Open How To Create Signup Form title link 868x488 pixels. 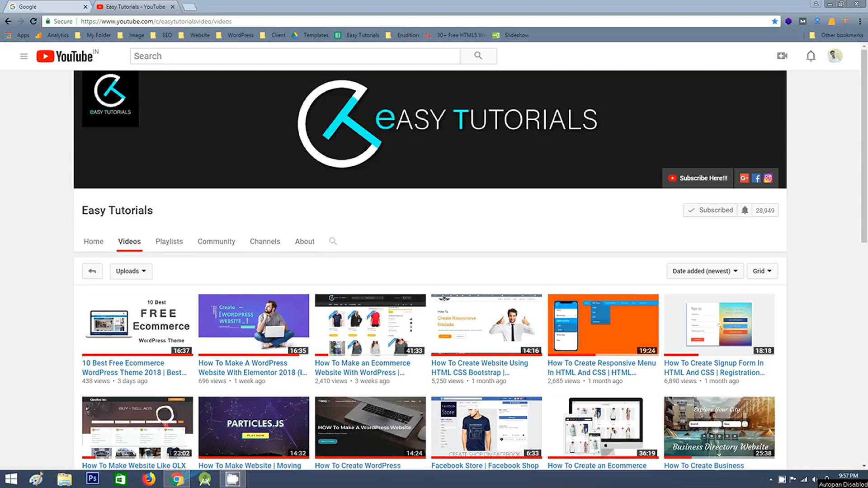coord(714,368)
